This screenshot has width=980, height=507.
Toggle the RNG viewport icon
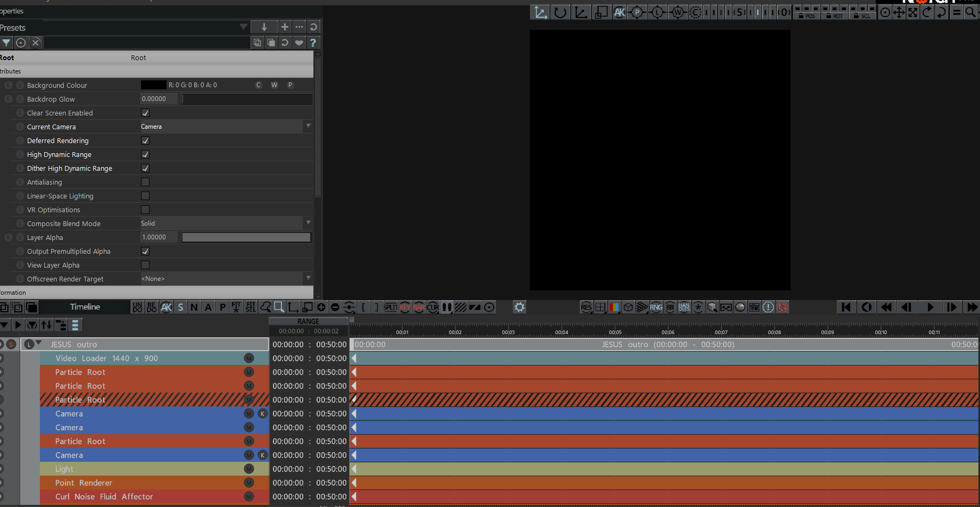pyautogui.click(x=656, y=307)
